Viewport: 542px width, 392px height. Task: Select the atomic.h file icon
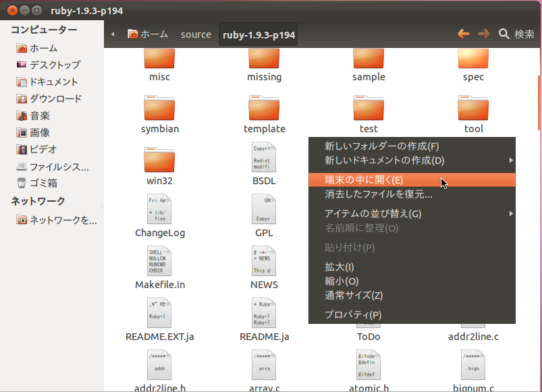(x=369, y=365)
